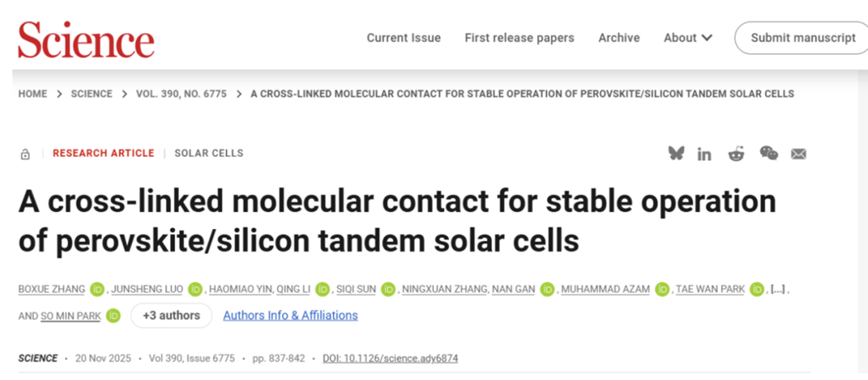Share article on LinkedIn

(704, 154)
